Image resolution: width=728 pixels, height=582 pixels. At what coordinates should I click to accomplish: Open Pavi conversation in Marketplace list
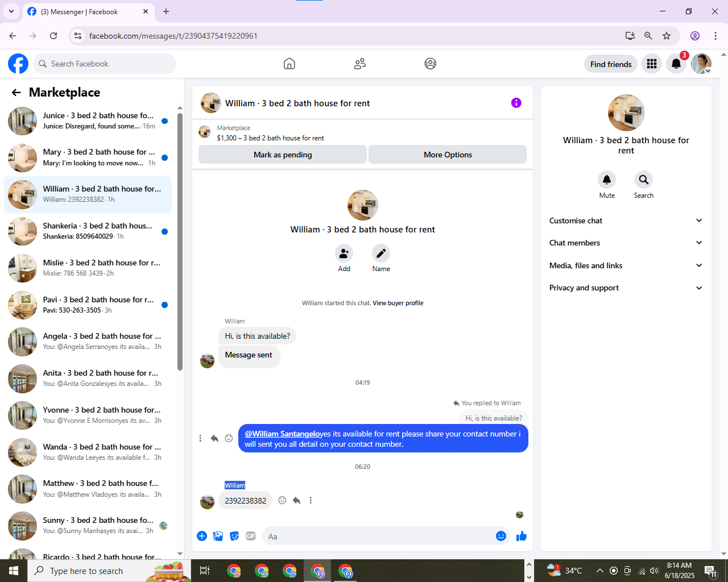[x=88, y=305]
